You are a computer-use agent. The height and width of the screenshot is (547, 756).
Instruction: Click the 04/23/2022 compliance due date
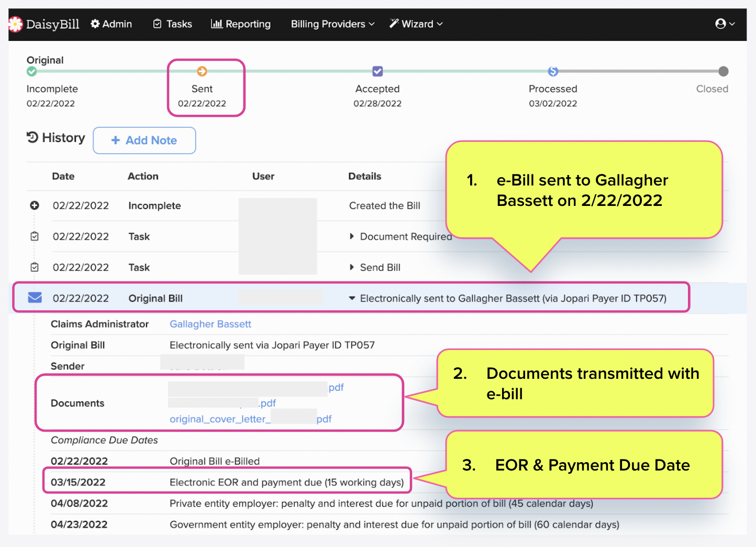[x=79, y=524]
